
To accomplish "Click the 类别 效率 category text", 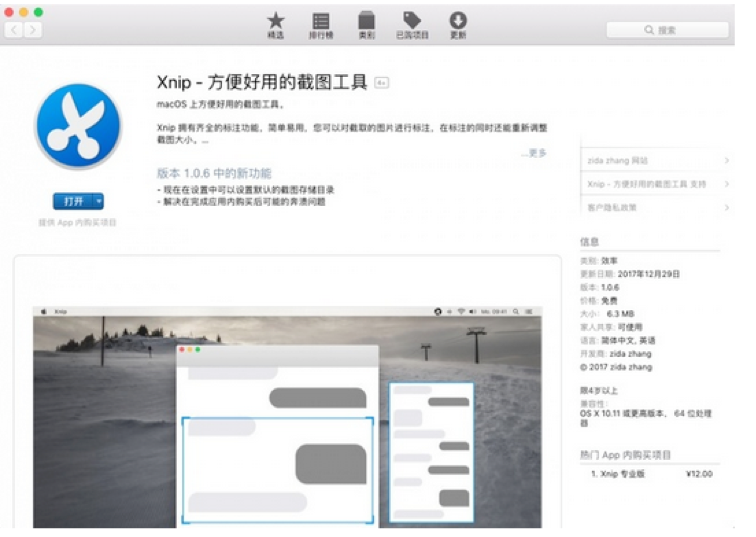I will click(x=599, y=261).
